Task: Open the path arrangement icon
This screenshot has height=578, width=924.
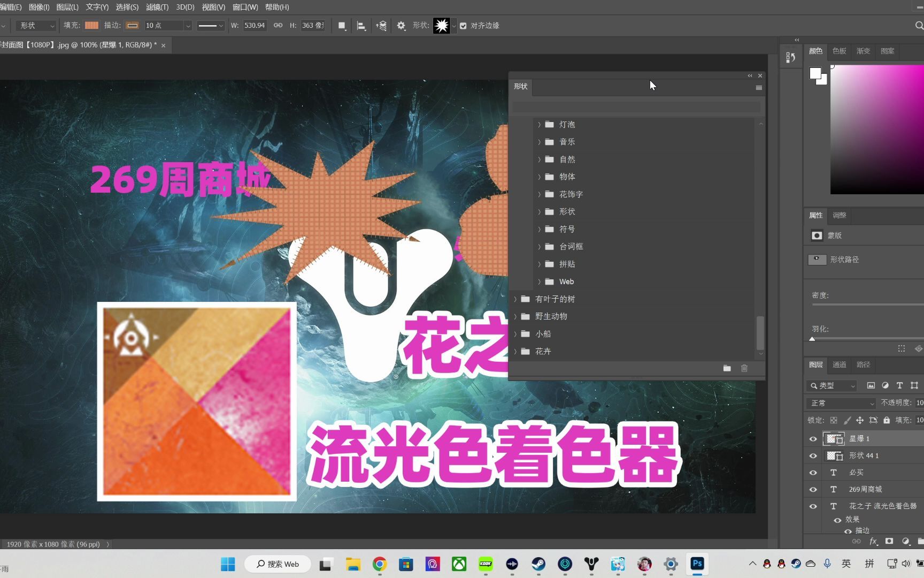Action: pos(381,26)
